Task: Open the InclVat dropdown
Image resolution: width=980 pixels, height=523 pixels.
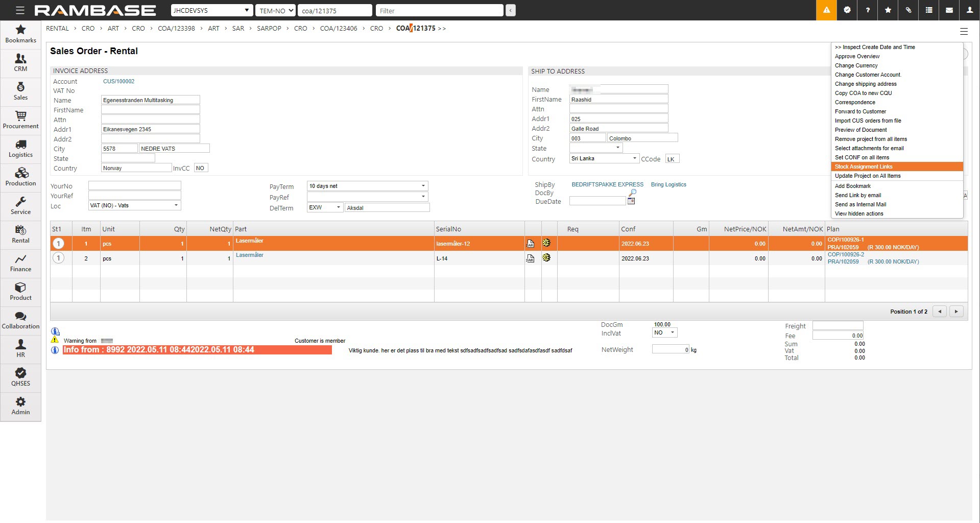Action: tap(672, 332)
